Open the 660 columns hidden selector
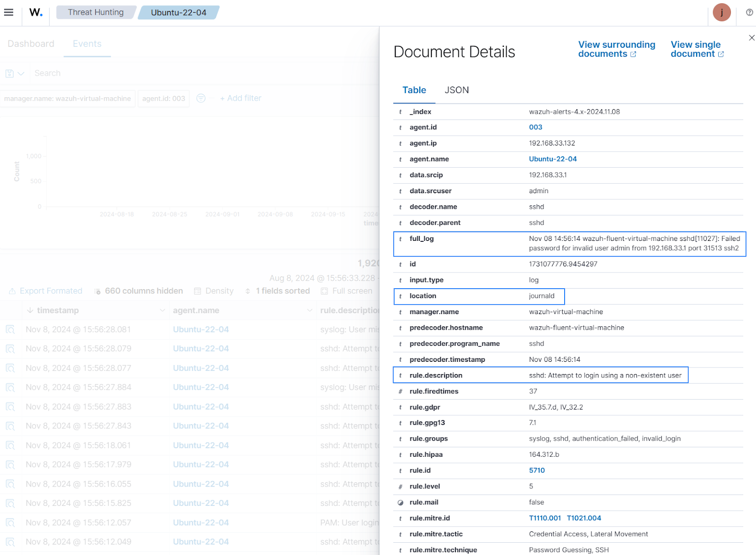The width and height of the screenshot is (756, 555). 138,291
